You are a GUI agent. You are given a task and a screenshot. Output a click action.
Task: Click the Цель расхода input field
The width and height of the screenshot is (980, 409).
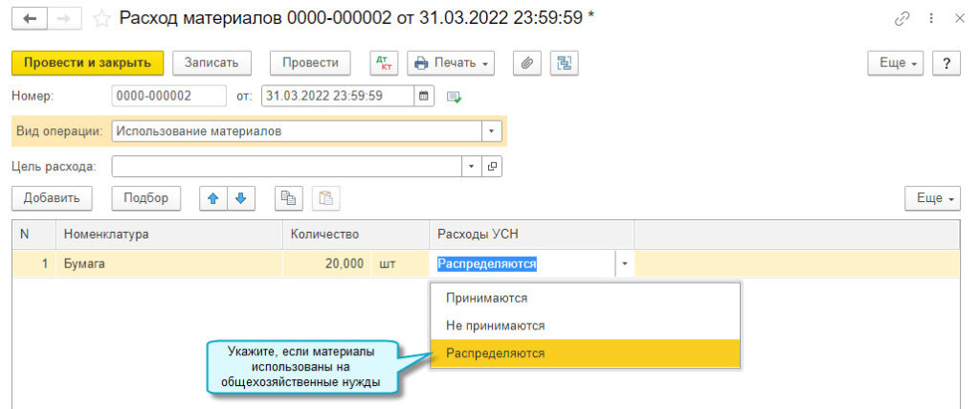click(x=287, y=167)
